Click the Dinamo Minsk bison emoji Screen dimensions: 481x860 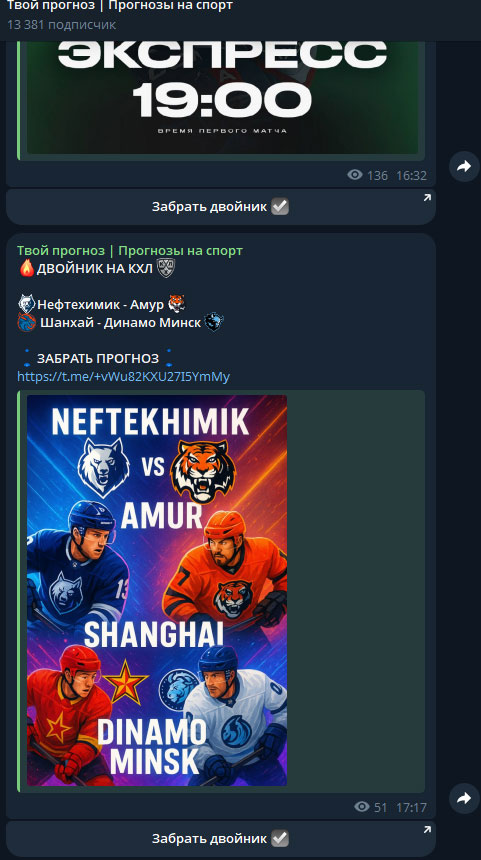pos(214,322)
